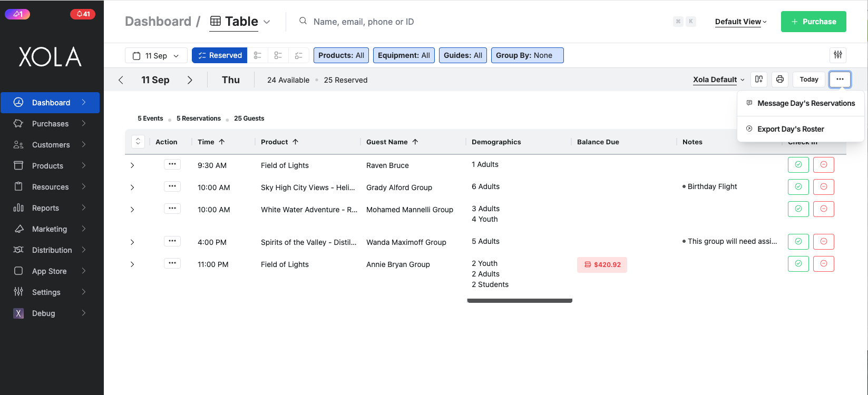Click the collapse/expand all rows icon in header

click(138, 142)
